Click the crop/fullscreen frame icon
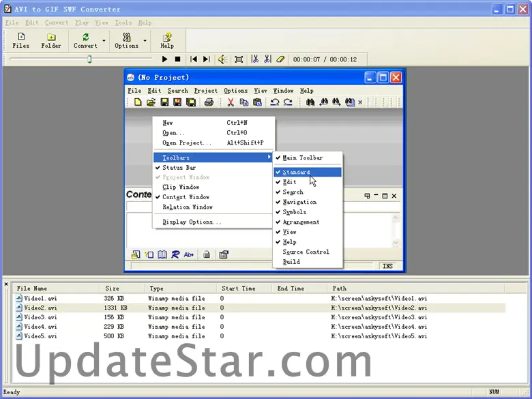 pyautogui.click(x=239, y=59)
